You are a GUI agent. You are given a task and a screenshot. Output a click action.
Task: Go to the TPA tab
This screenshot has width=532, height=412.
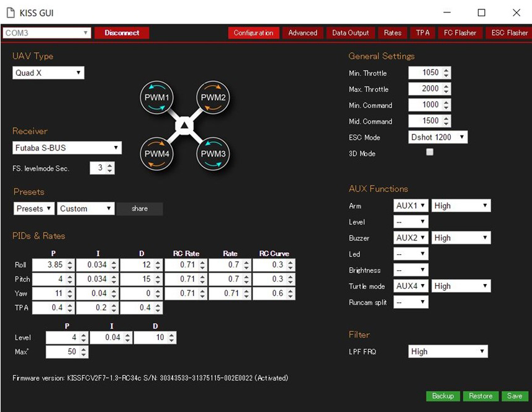tap(422, 33)
